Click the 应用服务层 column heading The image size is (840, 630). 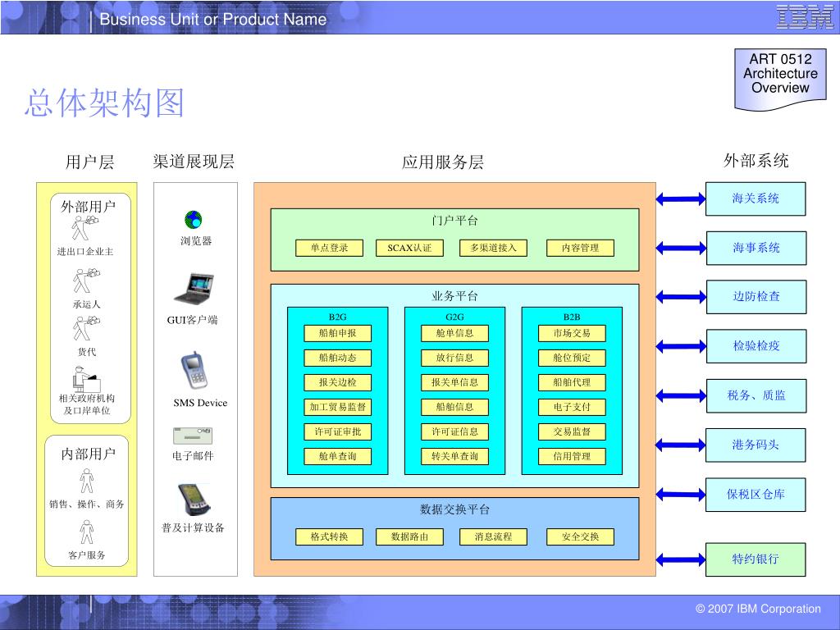tap(443, 162)
